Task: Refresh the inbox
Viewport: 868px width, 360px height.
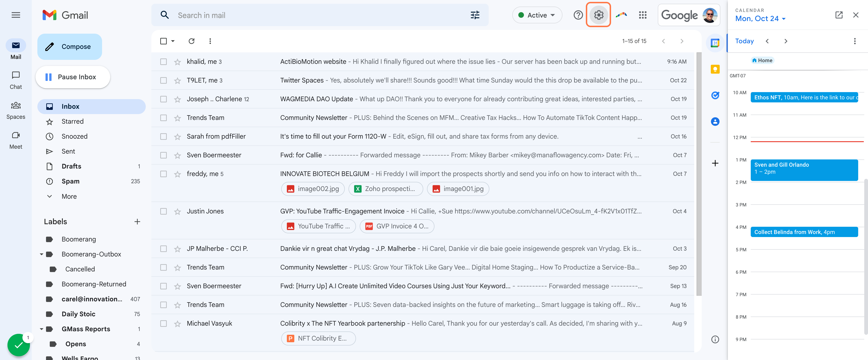Action: 191,41
